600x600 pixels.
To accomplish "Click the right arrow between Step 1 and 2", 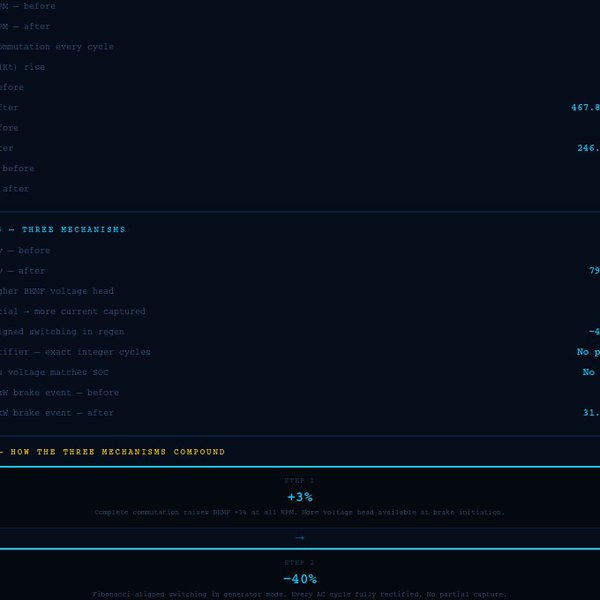I will (x=300, y=538).
